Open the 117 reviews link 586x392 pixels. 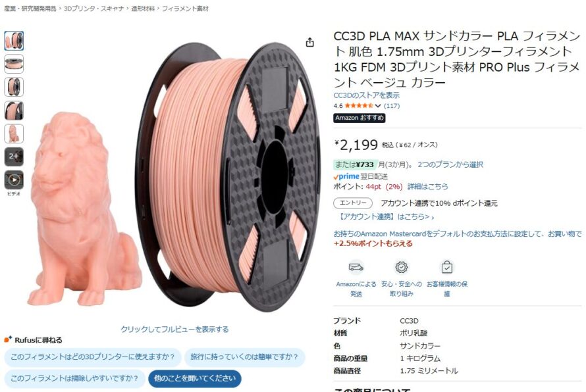pos(392,106)
